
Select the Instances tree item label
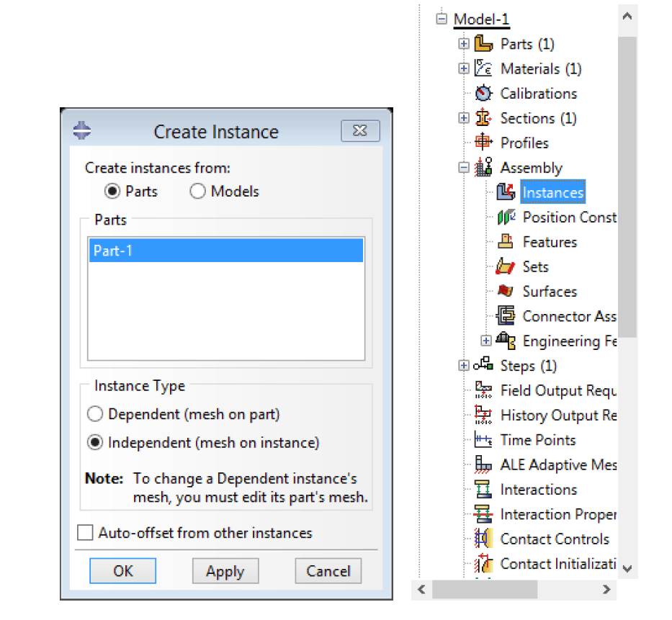pos(553,192)
